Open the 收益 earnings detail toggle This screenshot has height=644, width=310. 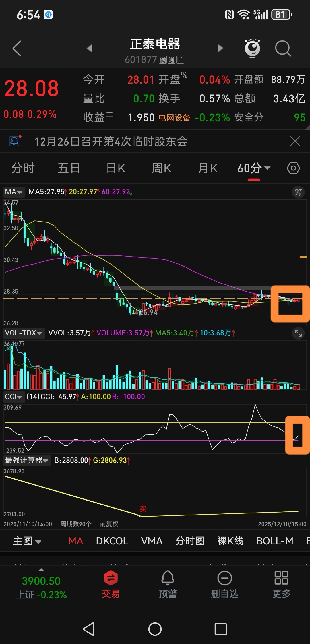point(98,117)
